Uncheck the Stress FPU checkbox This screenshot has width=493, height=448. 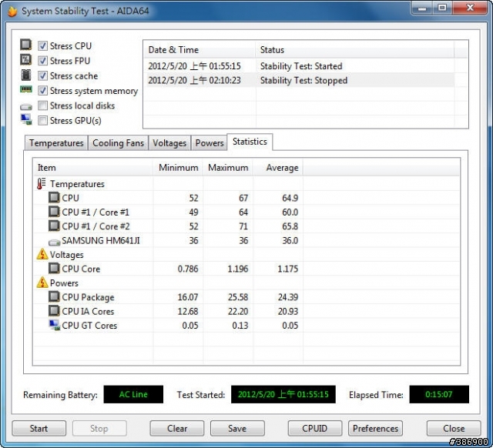click(x=42, y=61)
